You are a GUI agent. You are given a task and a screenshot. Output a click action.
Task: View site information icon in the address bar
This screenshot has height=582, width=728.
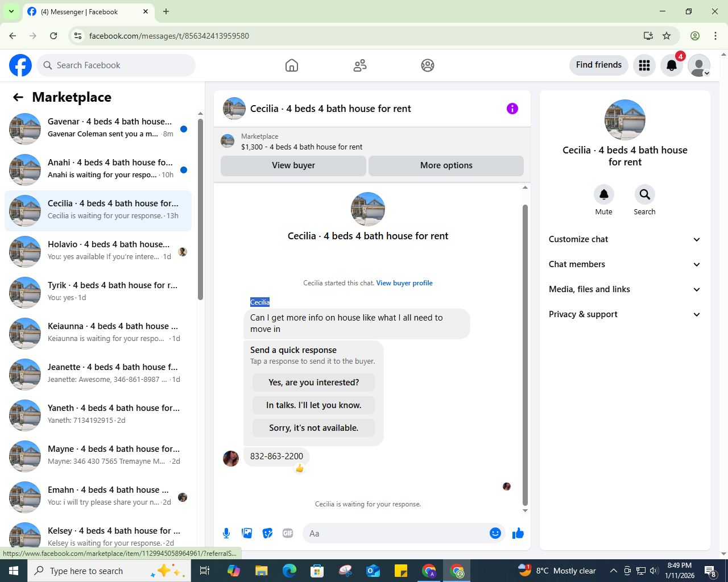[78, 36]
